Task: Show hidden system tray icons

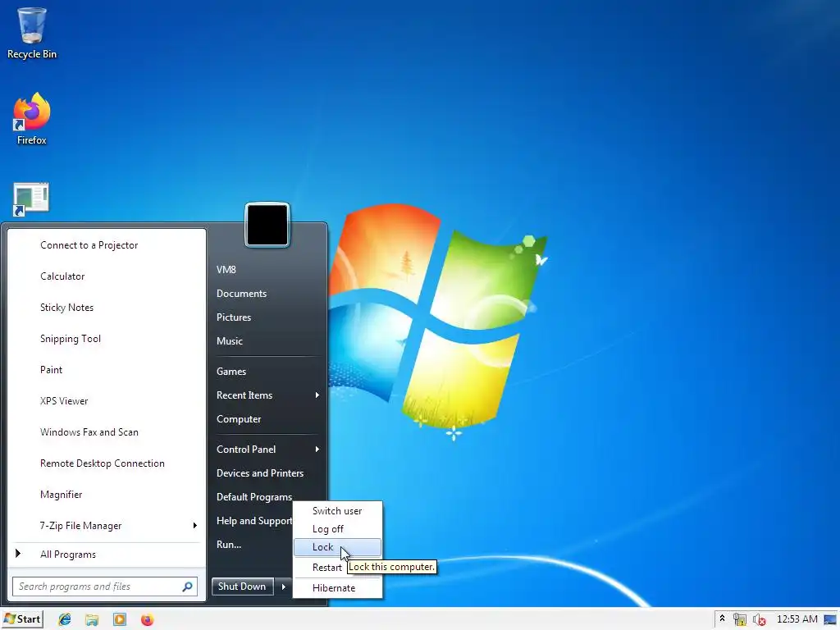Action: (x=722, y=619)
